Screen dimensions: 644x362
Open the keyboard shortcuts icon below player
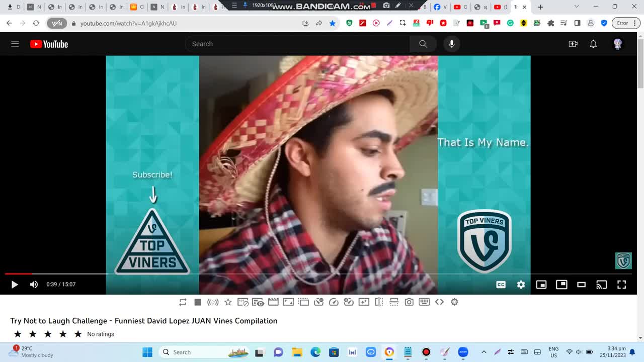[x=424, y=302]
